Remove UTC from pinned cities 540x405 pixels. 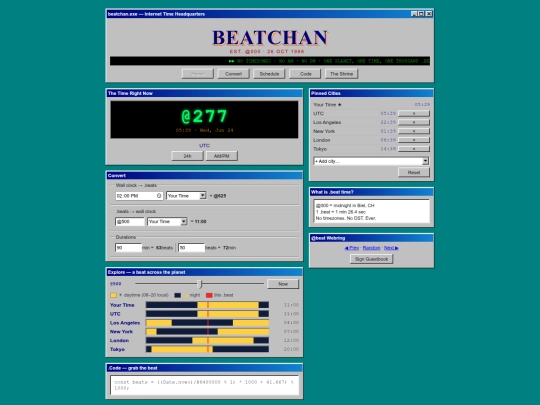point(414,113)
